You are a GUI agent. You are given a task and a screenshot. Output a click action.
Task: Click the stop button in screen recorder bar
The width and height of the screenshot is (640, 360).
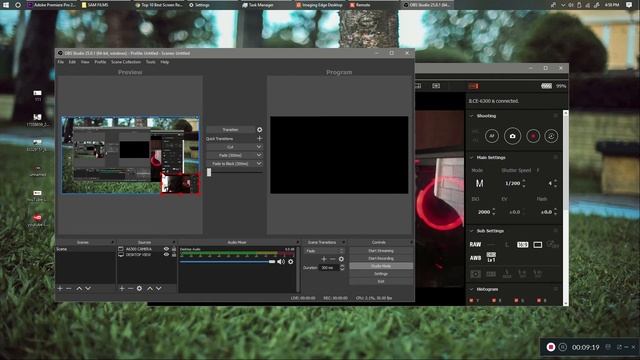tap(551, 347)
